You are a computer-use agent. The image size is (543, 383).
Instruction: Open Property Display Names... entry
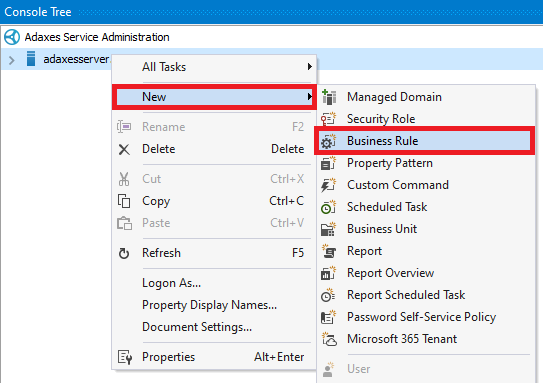click(x=214, y=305)
